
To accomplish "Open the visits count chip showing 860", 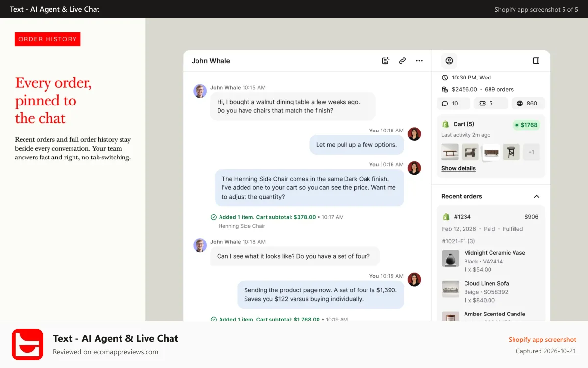I will coord(528,103).
